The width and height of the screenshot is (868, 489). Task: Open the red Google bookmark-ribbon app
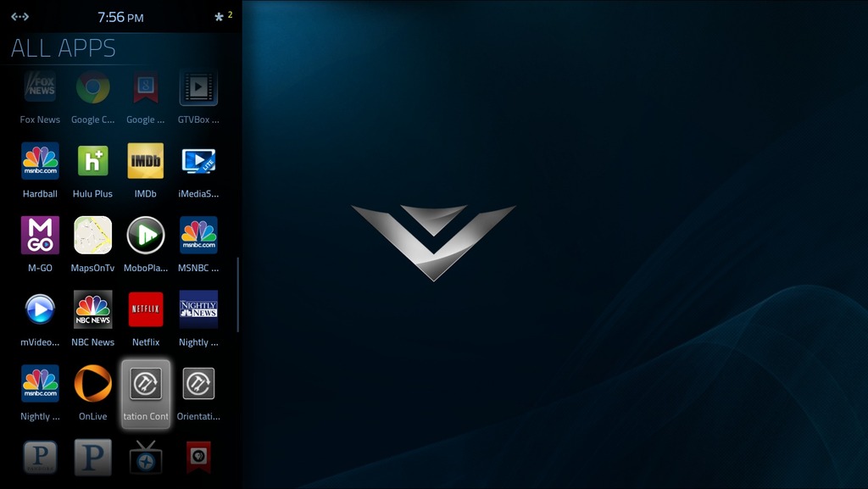click(x=146, y=87)
